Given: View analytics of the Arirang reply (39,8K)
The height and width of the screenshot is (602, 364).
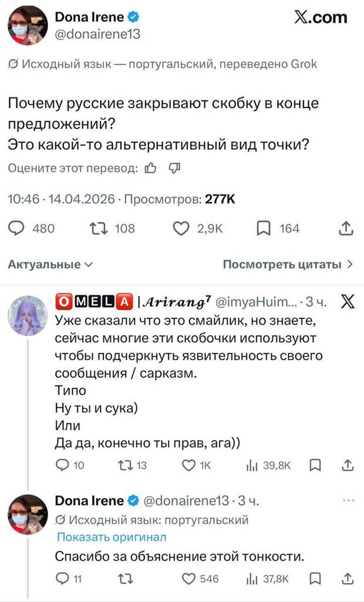Looking at the screenshot, I should click(254, 466).
